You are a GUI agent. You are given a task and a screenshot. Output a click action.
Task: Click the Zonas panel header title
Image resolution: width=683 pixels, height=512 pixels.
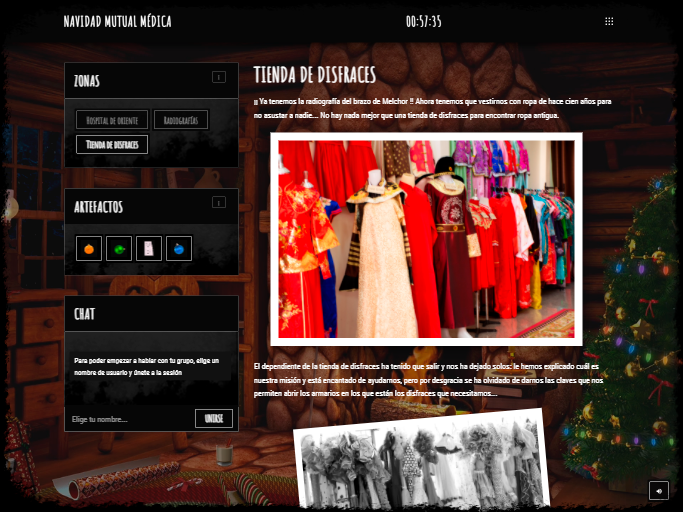point(87,80)
